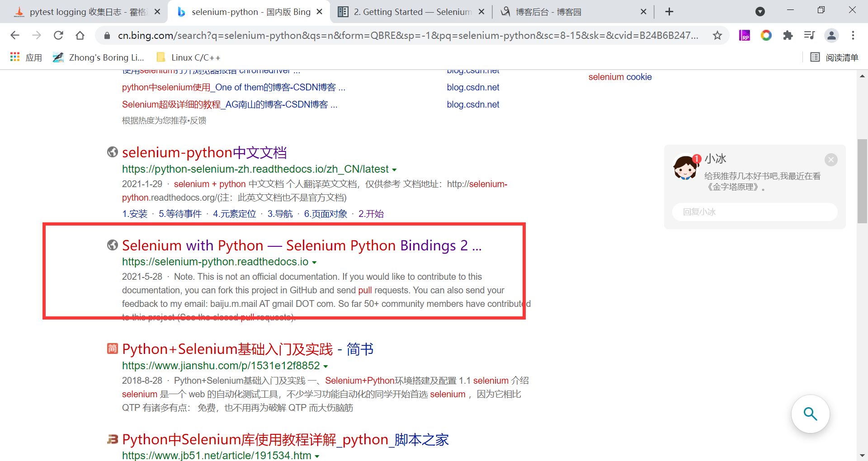Close the 博客后台 tab
868x461 pixels.
[x=644, y=12]
